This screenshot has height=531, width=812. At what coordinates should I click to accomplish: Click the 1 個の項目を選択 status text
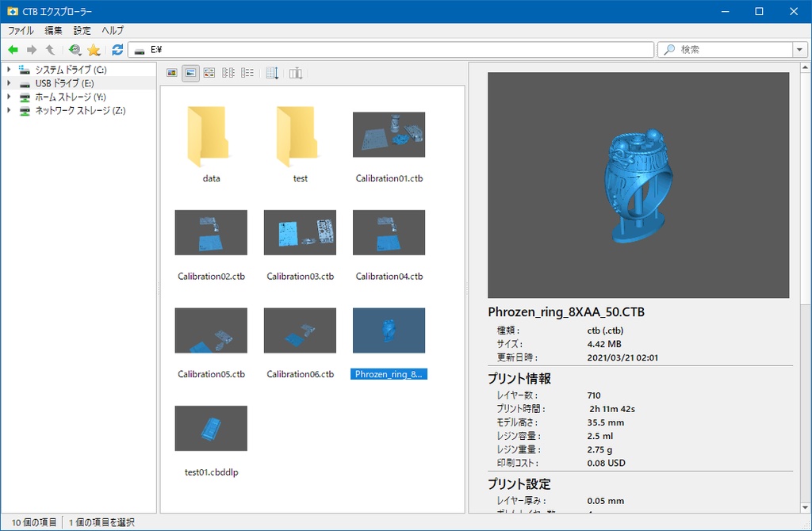tap(101, 522)
